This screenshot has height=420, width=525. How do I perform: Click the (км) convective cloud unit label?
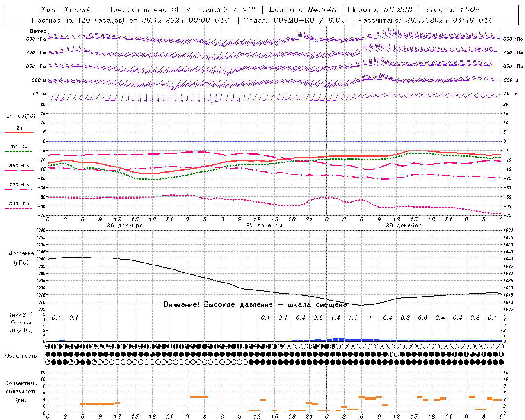(x=21, y=399)
